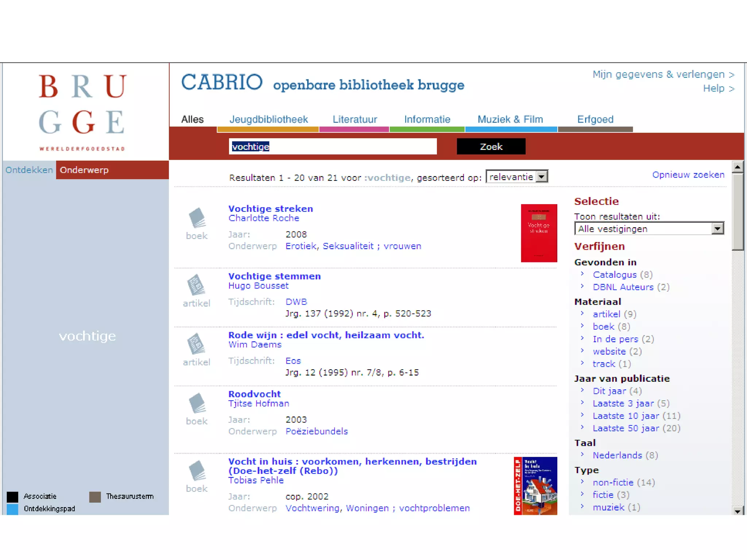Click the black Associatie legend swatch

click(12, 497)
